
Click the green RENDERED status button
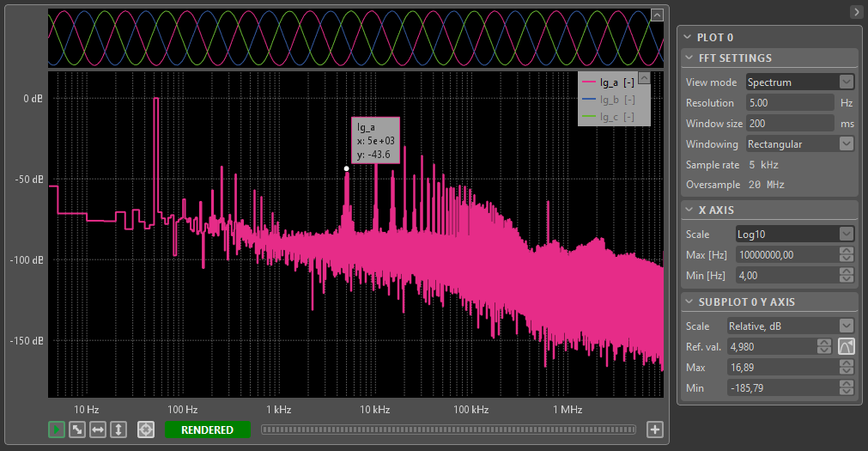pos(207,430)
